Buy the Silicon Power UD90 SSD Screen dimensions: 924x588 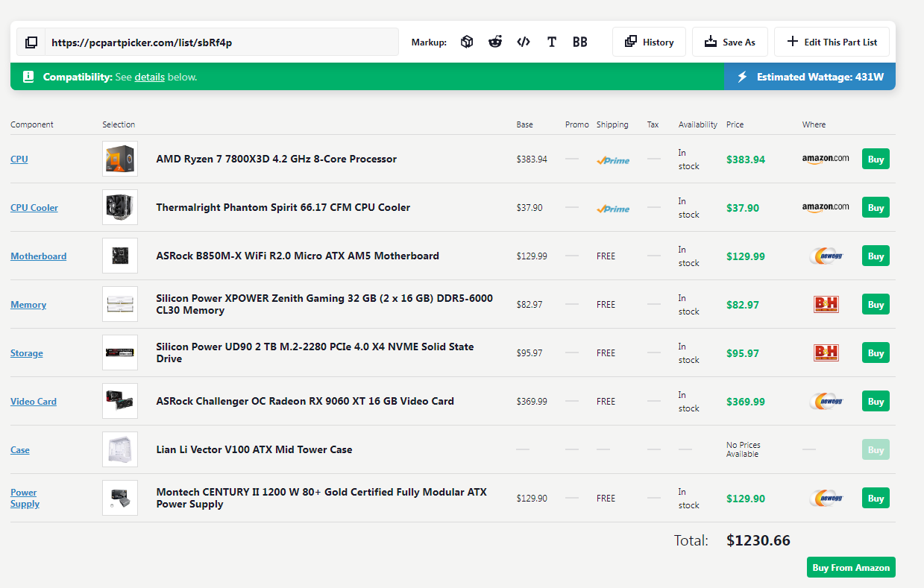pos(876,353)
